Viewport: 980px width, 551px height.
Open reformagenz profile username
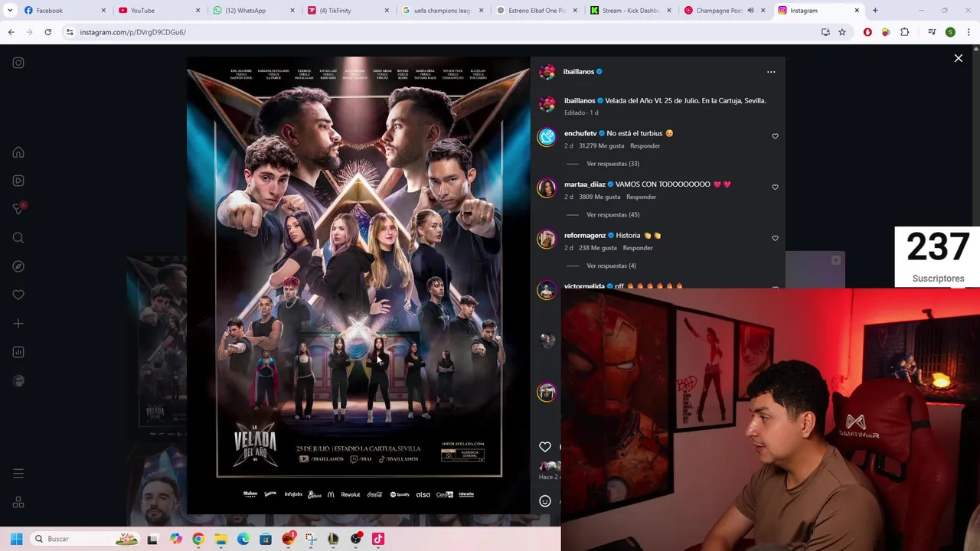[585, 236]
